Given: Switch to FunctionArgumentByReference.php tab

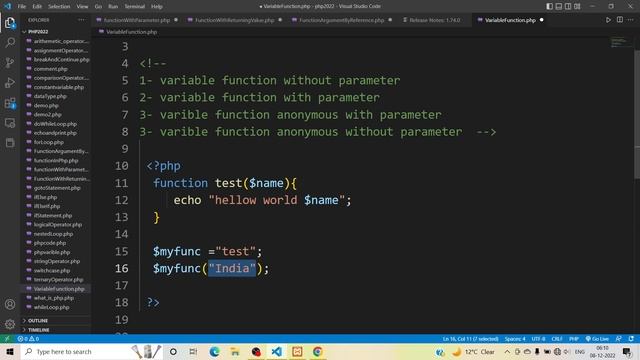Looking at the screenshot, I should click(342, 20).
